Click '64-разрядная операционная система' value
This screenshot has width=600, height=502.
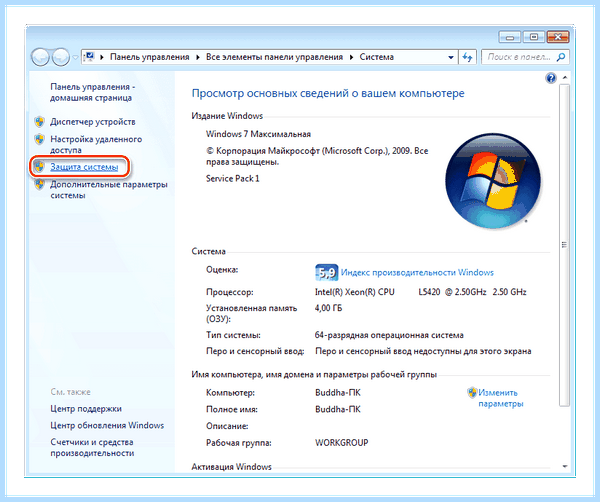tap(389, 335)
